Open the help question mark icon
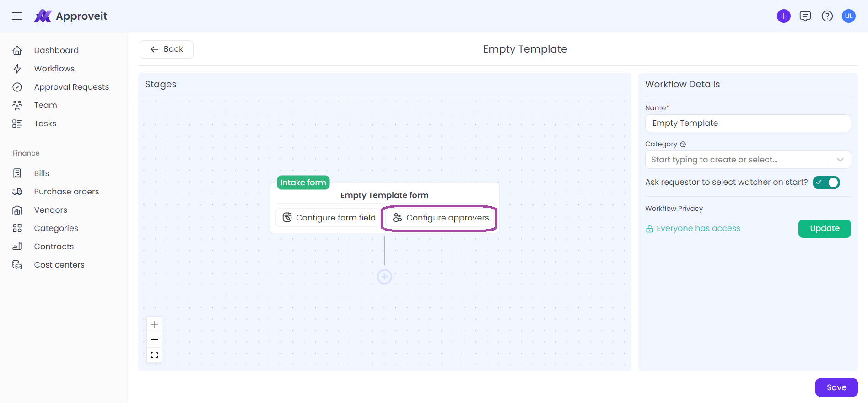Image resolution: width=868 pixels, height=403 pixels. (x=827, y=16)
